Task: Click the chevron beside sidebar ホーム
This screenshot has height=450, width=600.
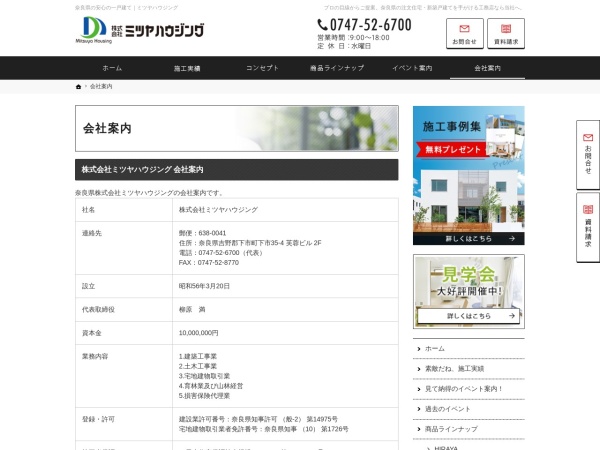Action: coord(419,349)
